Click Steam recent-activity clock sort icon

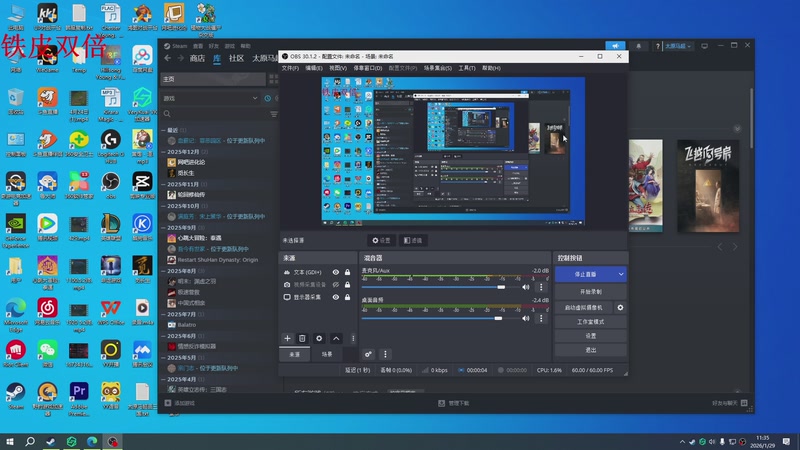(268, 98)
